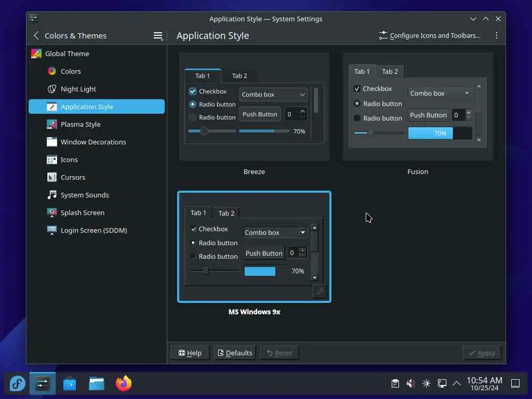Click the spin box in Breeze preview
The width and height of the screenshot is (532, 399).
tap(296, 114)
